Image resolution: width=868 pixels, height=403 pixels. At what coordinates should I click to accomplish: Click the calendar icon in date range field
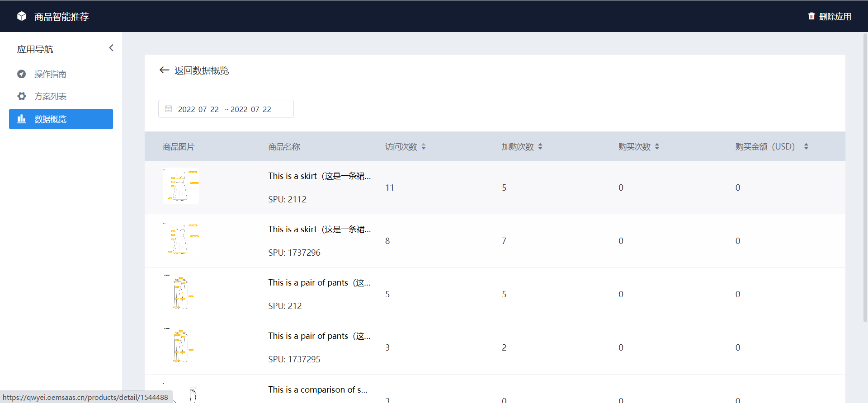click(x=169, y=109)
